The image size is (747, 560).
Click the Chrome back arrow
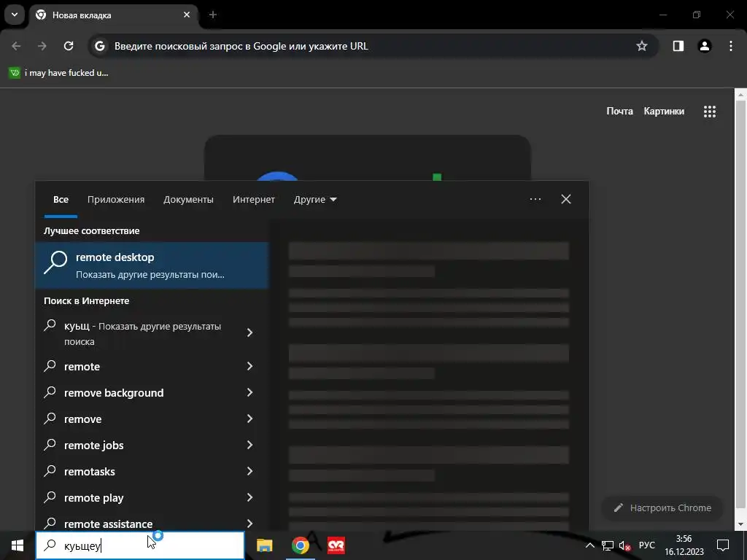pyautogui.click(x=16, y=46)
